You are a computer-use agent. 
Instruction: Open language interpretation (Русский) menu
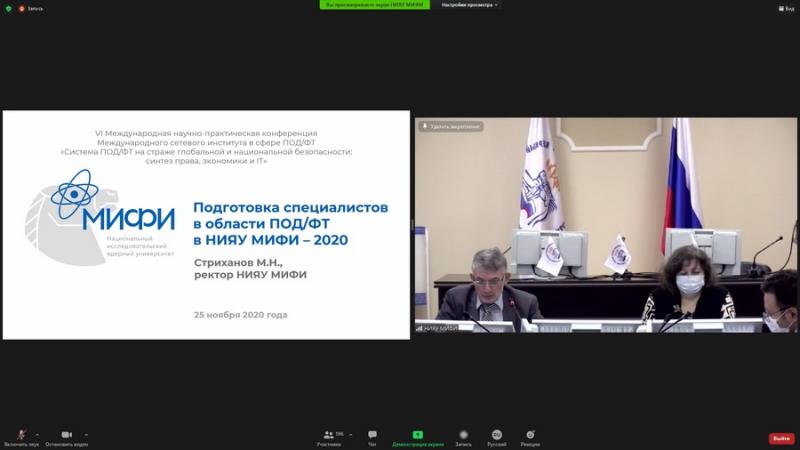(x=496, y=438)
